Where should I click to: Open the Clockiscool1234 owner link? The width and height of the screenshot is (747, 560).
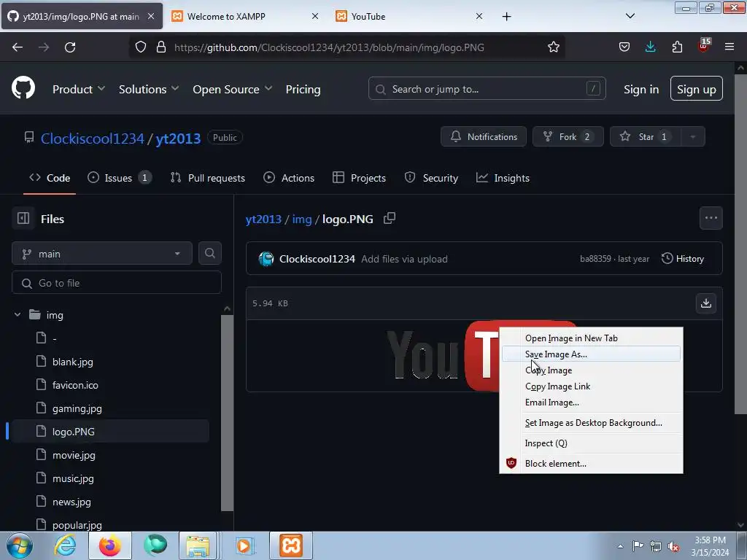[x=93, y=139]
